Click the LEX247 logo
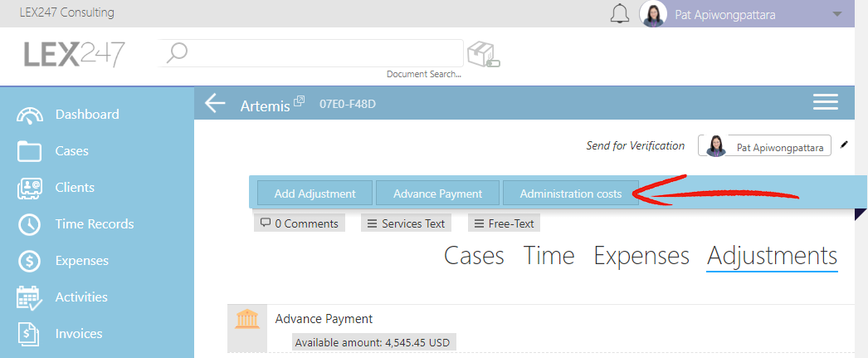The height and width of the screenshot is (358, 868). 74,55
